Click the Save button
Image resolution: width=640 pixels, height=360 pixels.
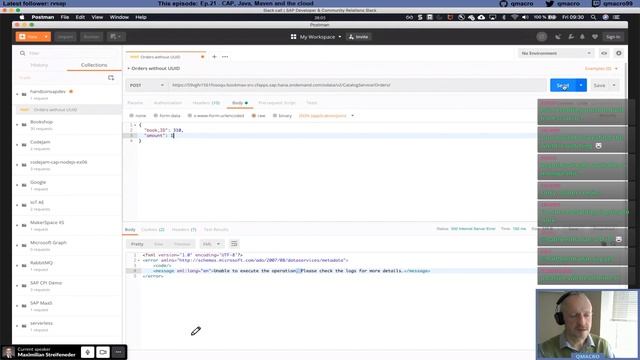pyautogui.click(x=599, y=85)
